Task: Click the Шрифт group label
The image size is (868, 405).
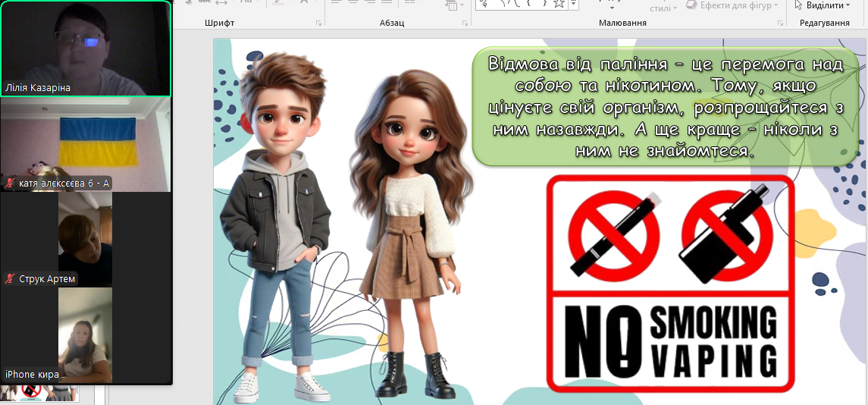Action: [219, 23]
